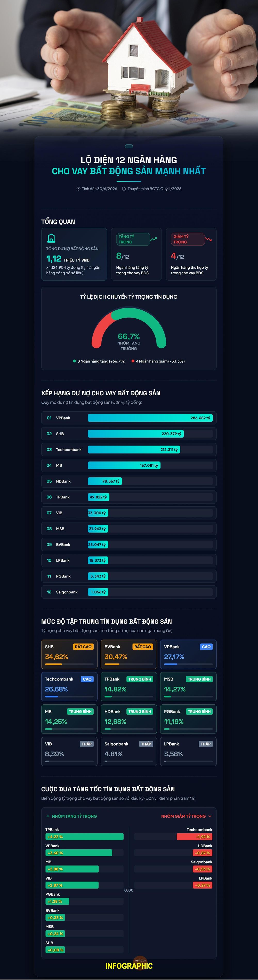Click the red dot legend for 4 Ngân hàng giảm
258x980 pixels.
click(x=133, y=361)
